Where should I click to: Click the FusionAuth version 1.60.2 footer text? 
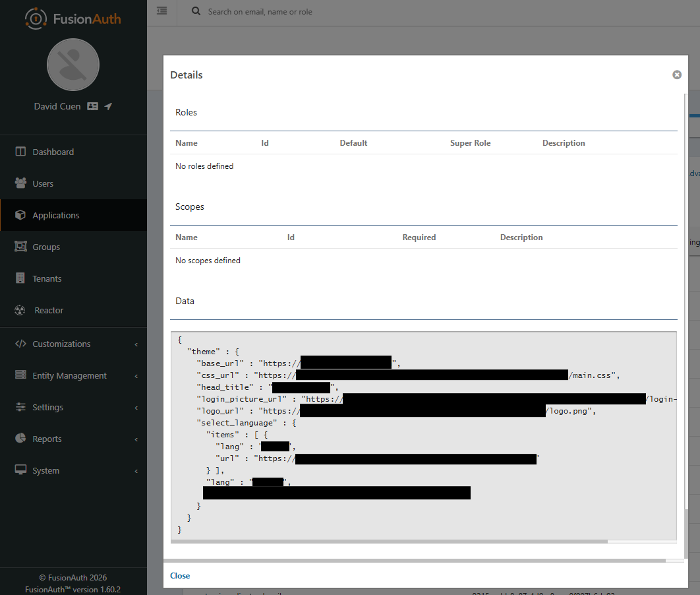click(73, 589)
